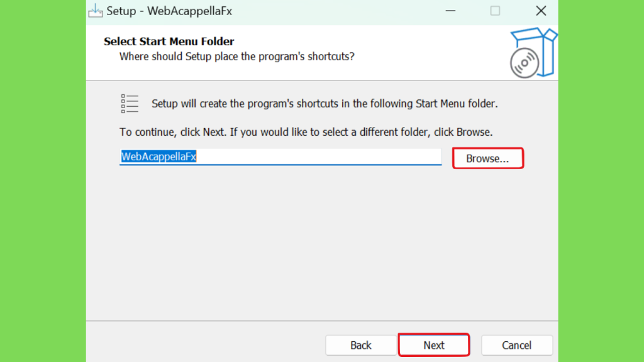Click the setup installer icon in title bar
644x362 pixels.
pyautogui.click(x=96, y=11)
